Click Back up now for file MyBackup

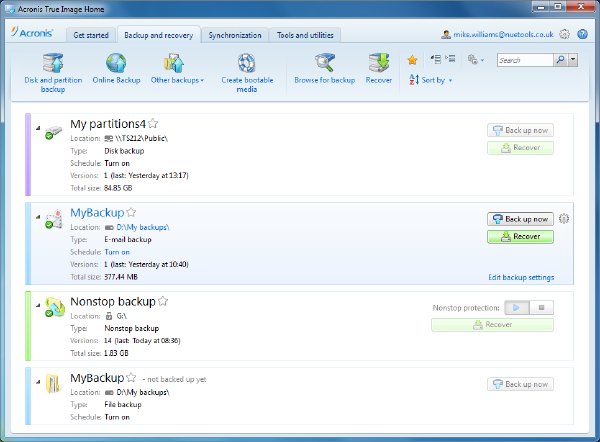click(520, 384)
